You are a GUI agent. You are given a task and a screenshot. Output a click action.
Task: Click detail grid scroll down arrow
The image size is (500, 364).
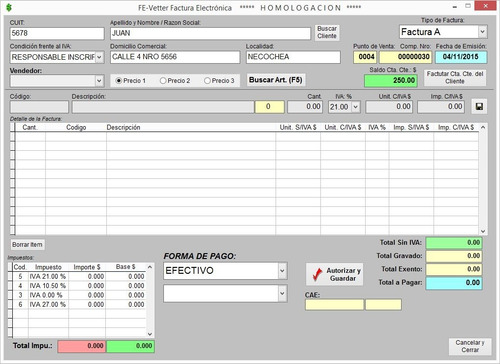(483, 231)
